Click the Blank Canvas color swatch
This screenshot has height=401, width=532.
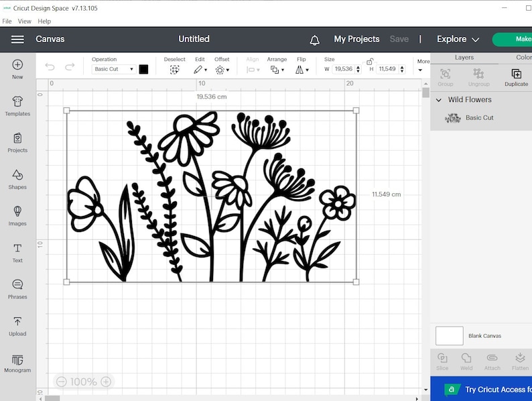coord(449,336)
